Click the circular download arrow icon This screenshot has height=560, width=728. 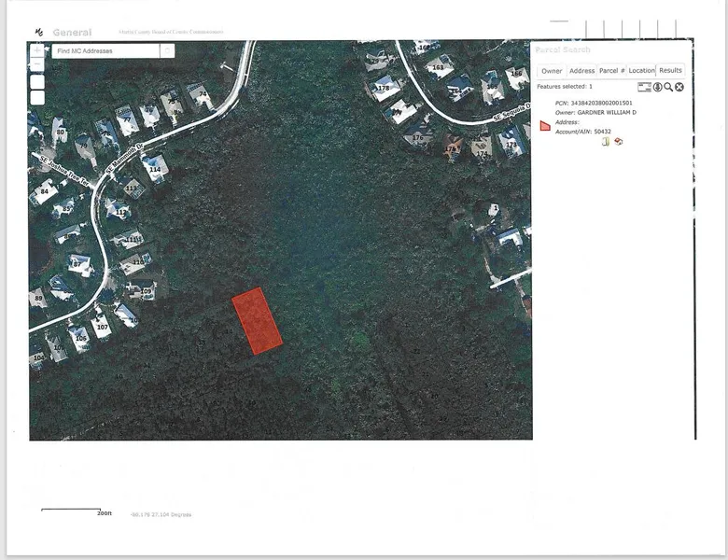(x=657, y=87)
